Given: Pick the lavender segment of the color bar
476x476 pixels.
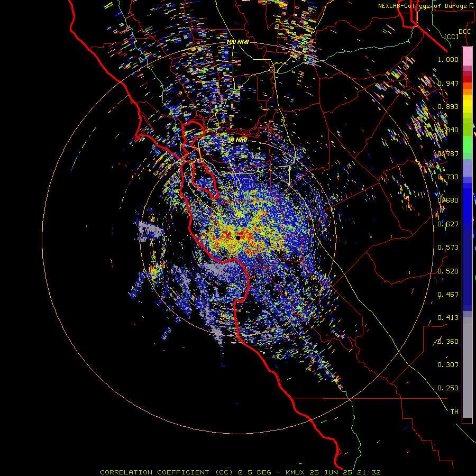Looking at the screenshot, I should (x=467, y=168).
